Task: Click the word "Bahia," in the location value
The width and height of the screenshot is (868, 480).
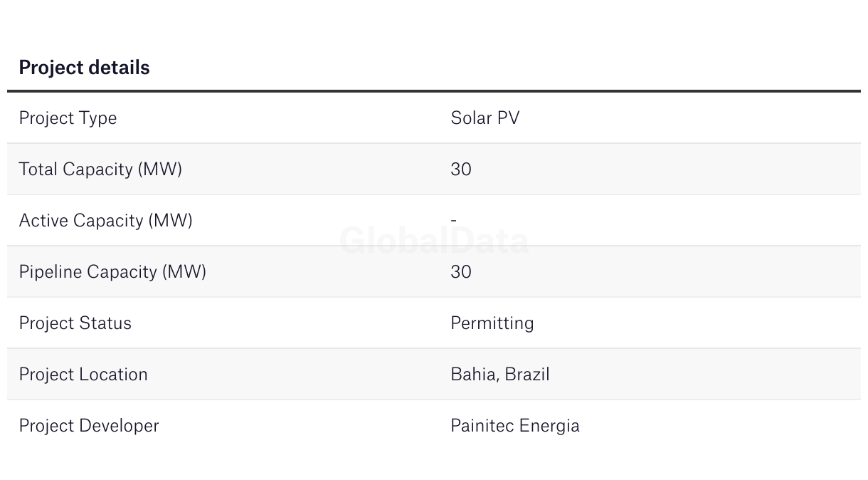Action: tap(474, 375)
